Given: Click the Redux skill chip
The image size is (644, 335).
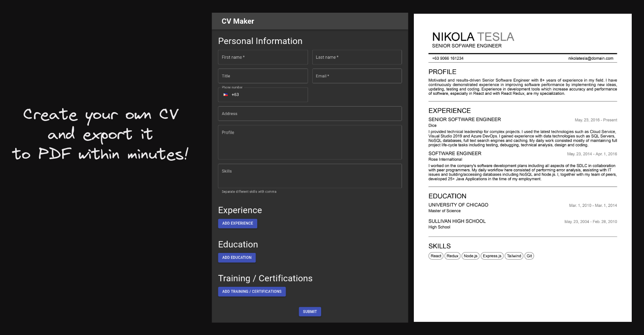Looking at the screenshot, I should (x=452, y=256).
